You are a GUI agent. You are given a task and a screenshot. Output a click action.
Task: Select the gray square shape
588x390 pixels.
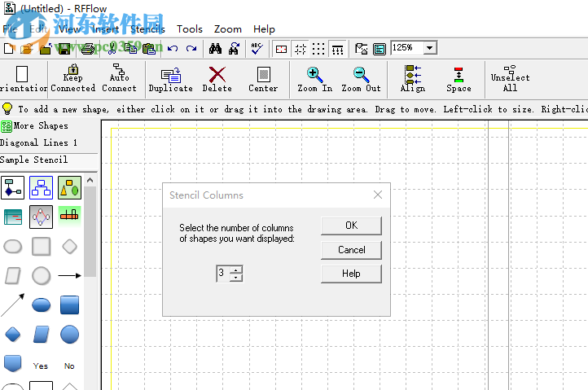(x=42, y=247)
